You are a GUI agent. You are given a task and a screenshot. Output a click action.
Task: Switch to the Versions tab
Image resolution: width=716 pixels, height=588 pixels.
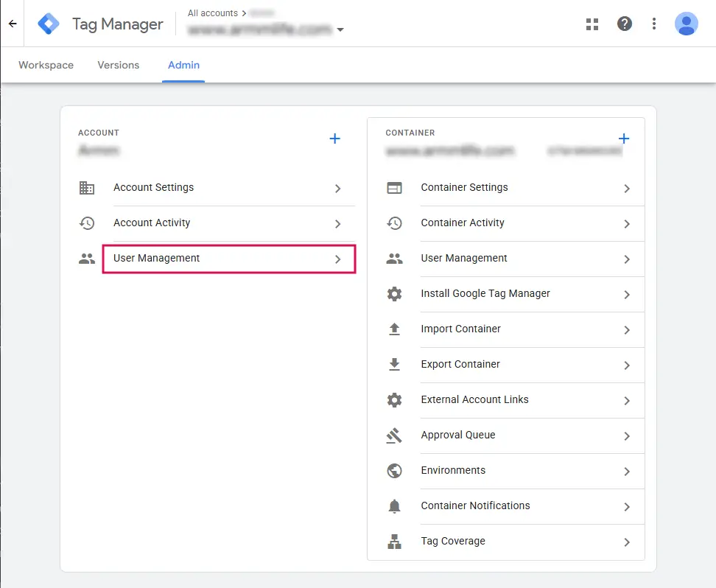(119, 65)
